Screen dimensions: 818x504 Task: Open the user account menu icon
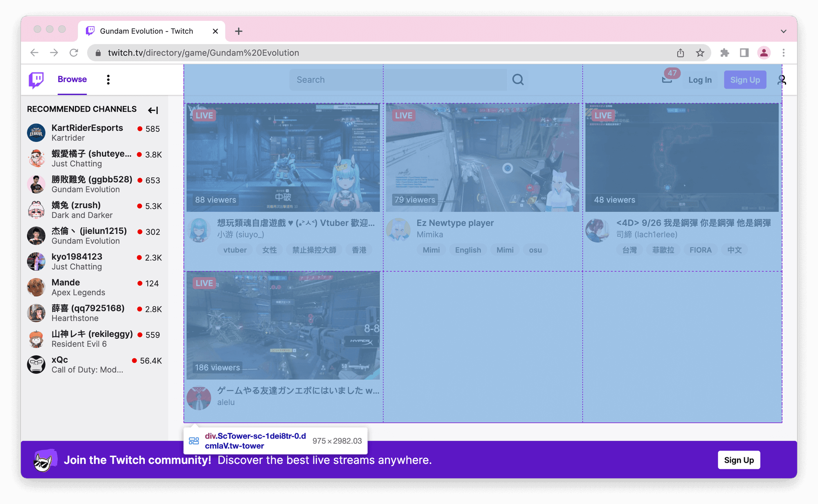point(782,80)
